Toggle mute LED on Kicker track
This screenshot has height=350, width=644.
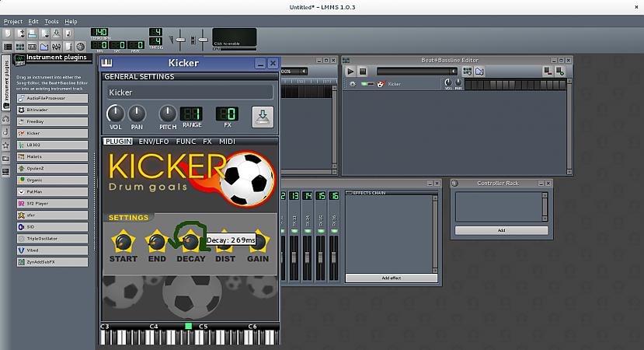pos(364,84)
